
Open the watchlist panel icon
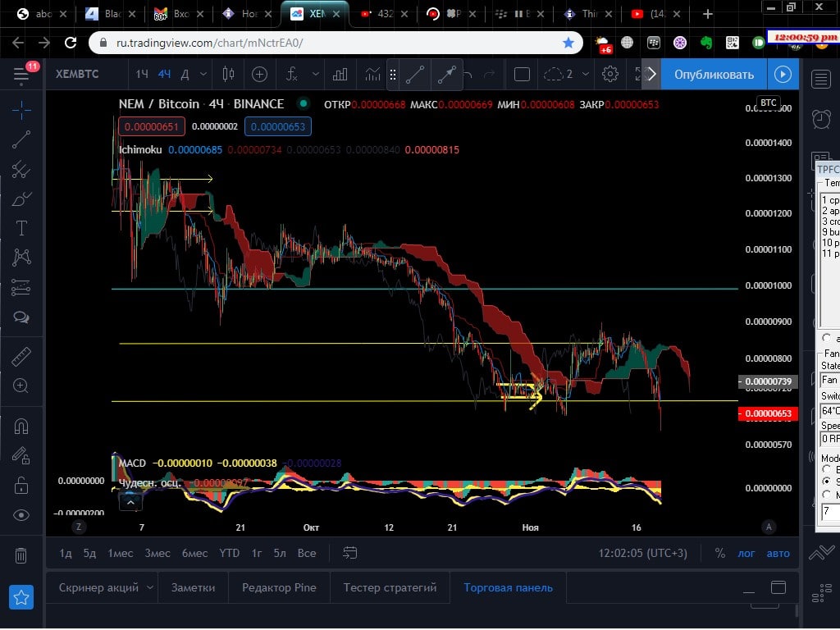820,80
